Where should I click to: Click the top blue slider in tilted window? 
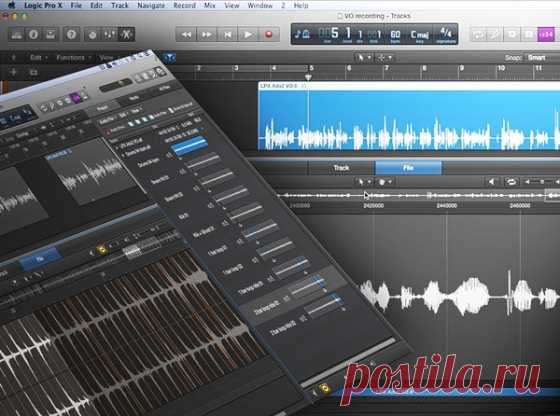189,145
